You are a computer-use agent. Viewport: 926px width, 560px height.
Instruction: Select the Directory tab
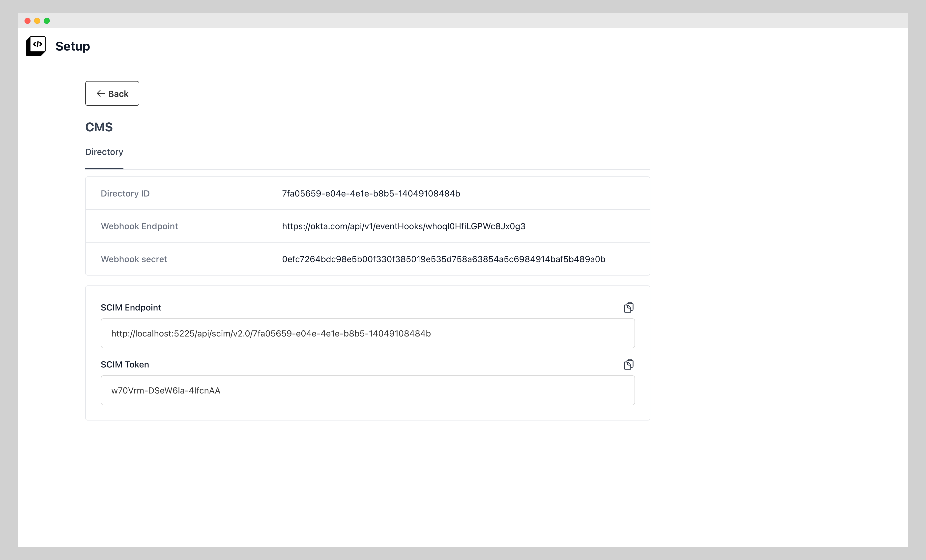pyautogui.click(x=104, y=152)
